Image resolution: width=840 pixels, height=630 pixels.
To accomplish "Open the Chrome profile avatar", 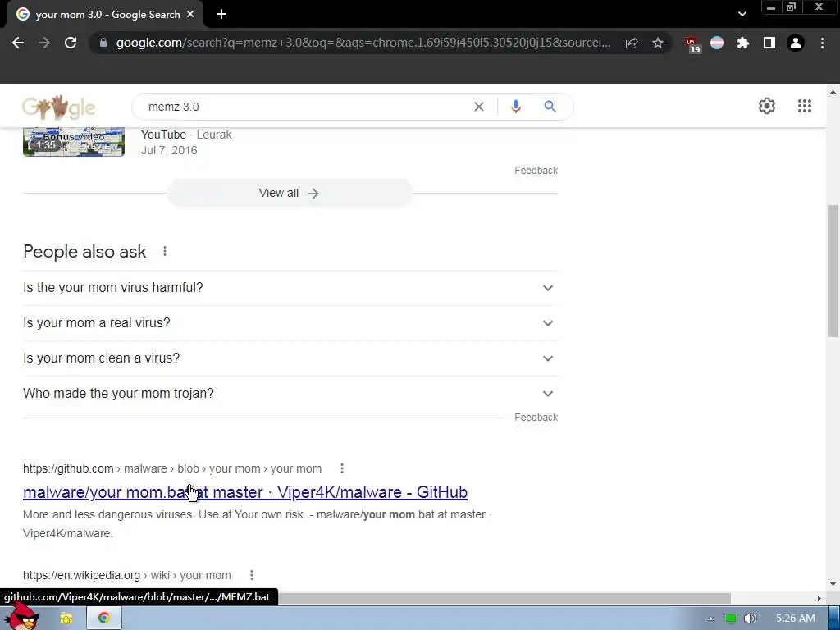I will pyautogui.click(x=796, y=43).
